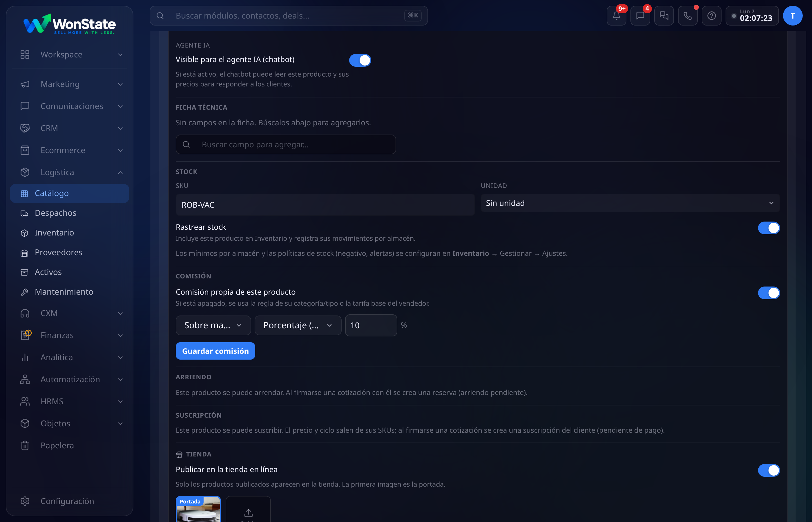Expand the HRMS menu chevron
The height and width of the screenshot is (522, 812).
120,401
